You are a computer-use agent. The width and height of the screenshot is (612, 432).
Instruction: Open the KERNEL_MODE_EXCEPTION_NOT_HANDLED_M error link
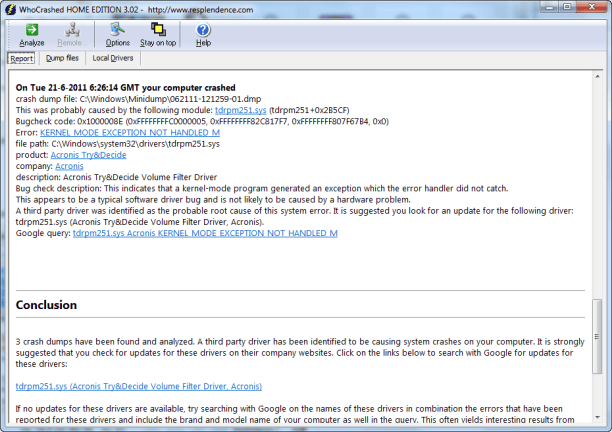(130, 133)
